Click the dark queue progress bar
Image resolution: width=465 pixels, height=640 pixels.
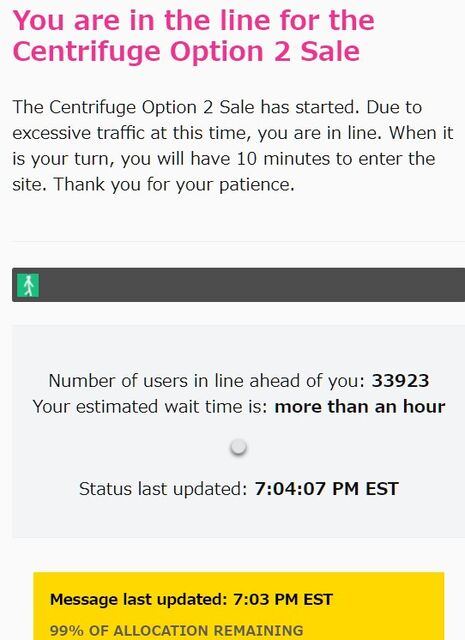coord(238,285)
